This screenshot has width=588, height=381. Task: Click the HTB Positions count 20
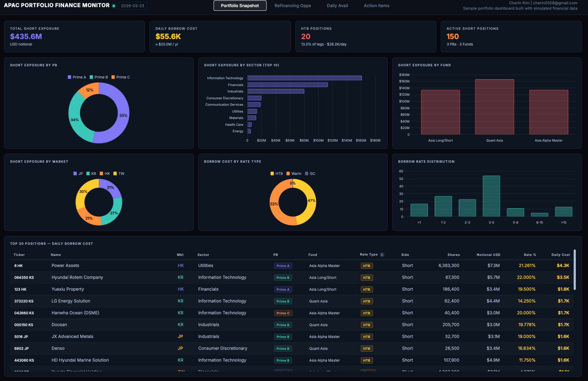coord(306,37)
